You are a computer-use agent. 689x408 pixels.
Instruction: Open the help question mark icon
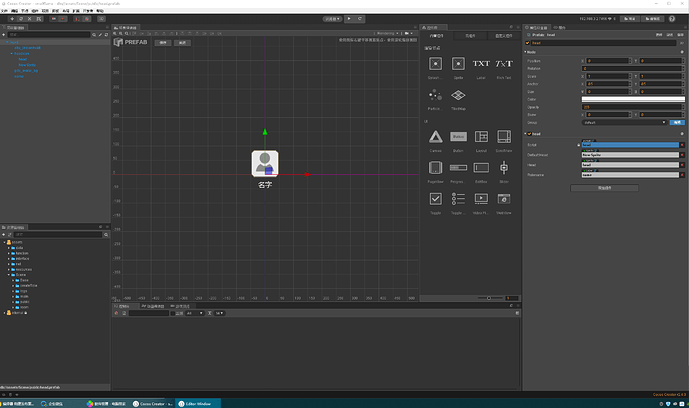(672, 19)
